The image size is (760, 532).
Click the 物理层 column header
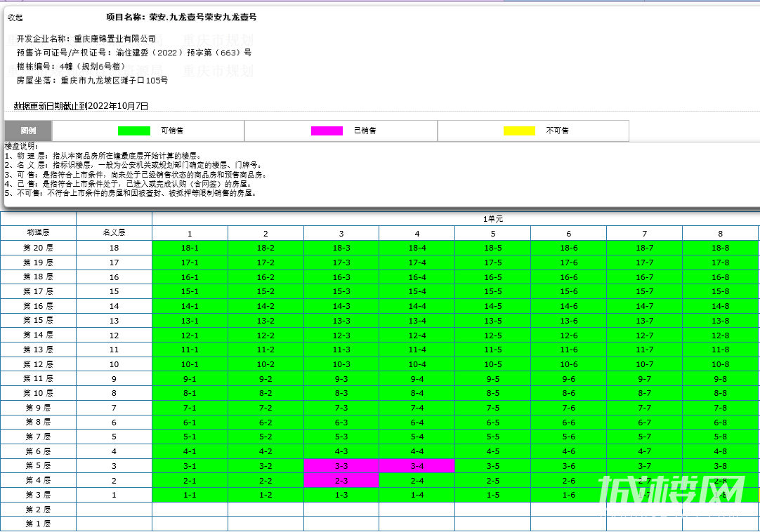[39, 233]
